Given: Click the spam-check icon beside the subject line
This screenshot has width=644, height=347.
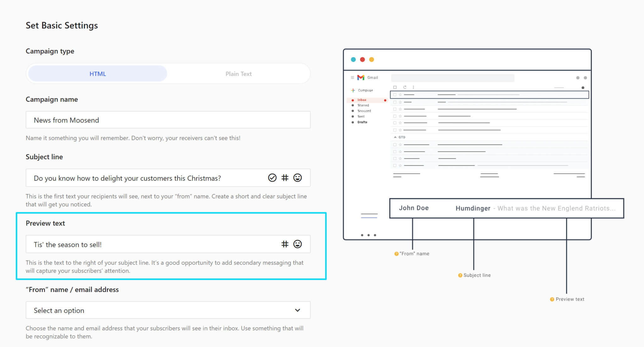Looking at the screenshot, I should pyautogui.click(x=272, y=178).
